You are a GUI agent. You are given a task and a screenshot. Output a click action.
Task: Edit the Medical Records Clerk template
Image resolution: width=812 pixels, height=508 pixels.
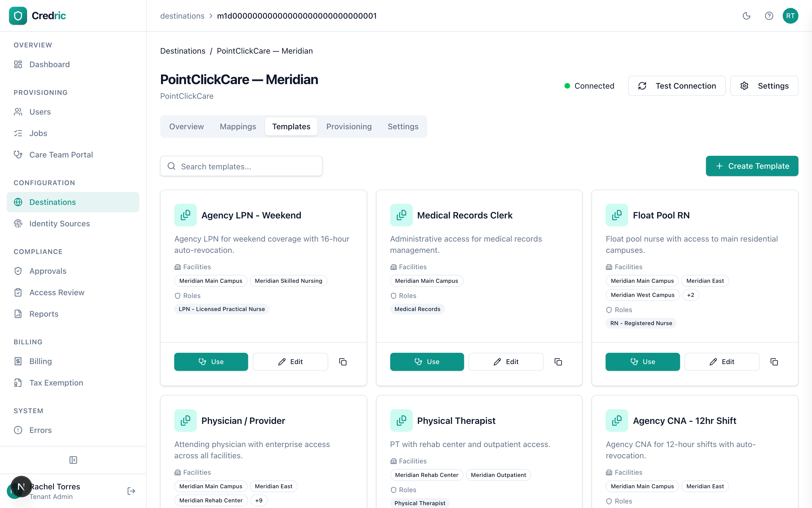click(x=506, y=362)
